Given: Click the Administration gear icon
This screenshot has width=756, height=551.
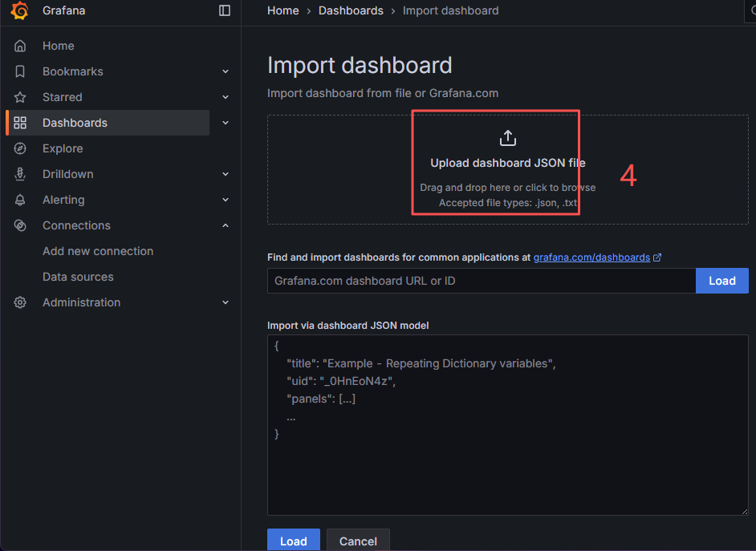Looking at the screenshot, I should pos(20,302).
